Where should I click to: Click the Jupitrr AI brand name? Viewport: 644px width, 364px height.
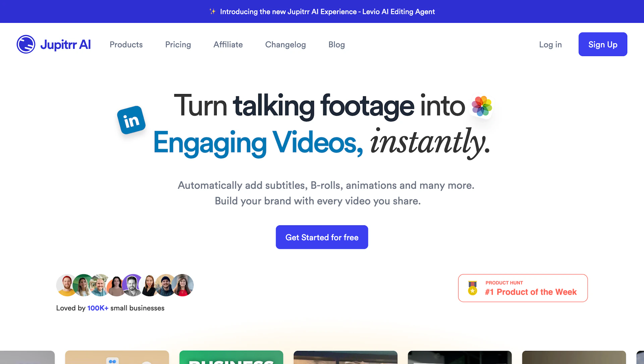[65, 44]
